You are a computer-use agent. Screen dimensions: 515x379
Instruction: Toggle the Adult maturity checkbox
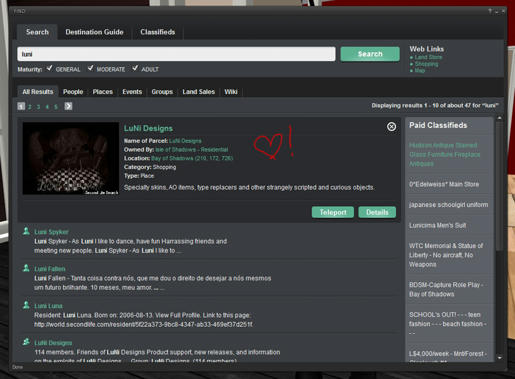135,68
